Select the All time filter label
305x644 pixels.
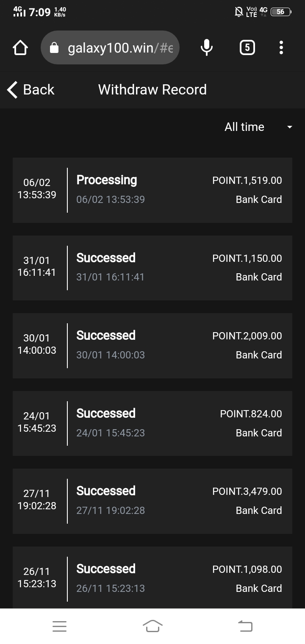[x=244, y=127]
